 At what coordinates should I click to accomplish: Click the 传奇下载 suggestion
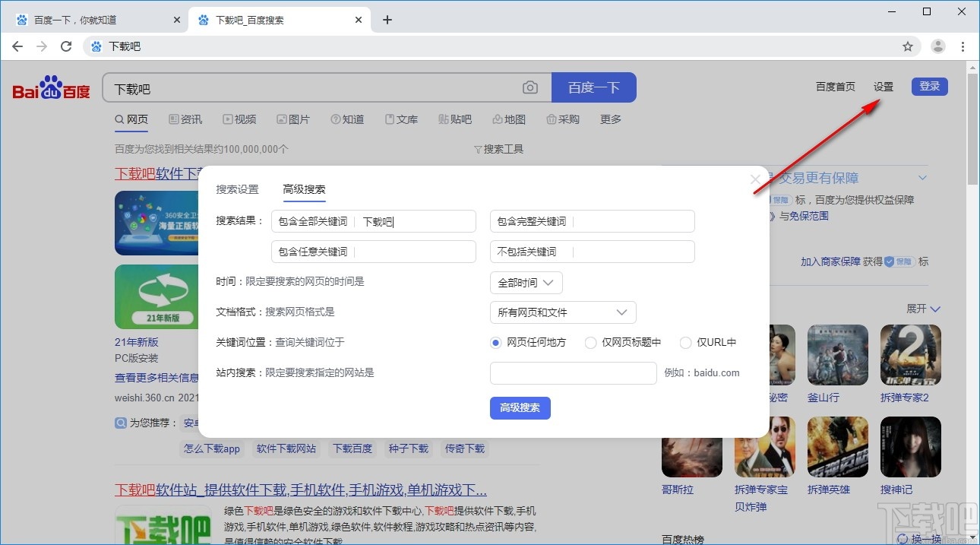[x=465, y=448]
